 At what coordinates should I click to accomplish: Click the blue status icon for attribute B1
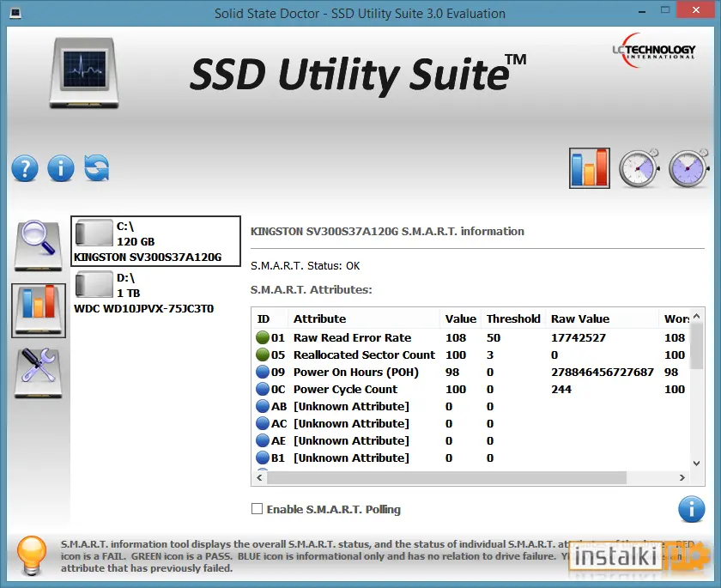[263, 458]
